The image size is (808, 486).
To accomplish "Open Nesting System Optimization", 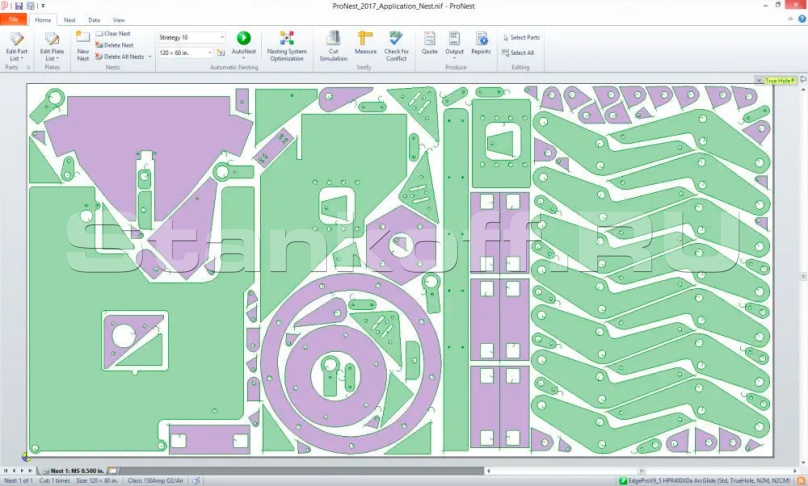I will point(287,46).
